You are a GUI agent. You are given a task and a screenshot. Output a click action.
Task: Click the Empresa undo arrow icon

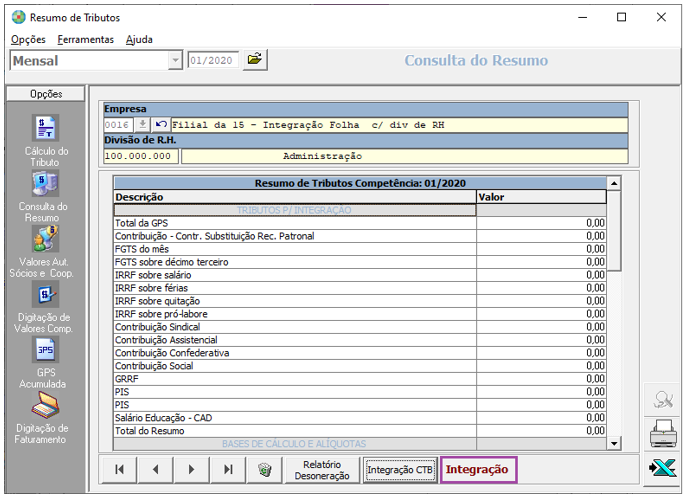[x=161, y=125]
